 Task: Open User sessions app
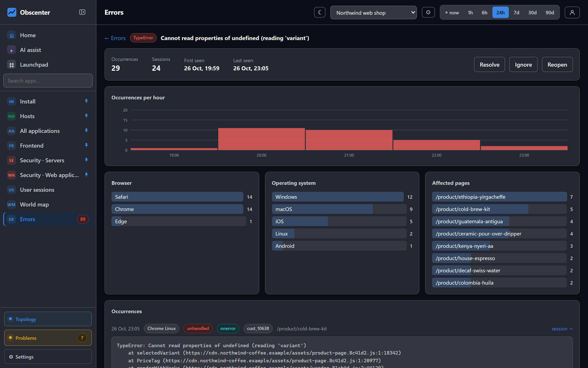point(48,190)
